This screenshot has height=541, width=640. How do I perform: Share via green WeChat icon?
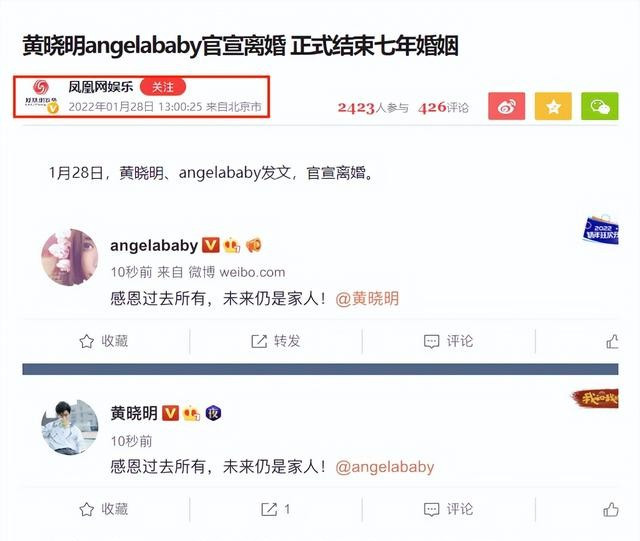point(600,106)
